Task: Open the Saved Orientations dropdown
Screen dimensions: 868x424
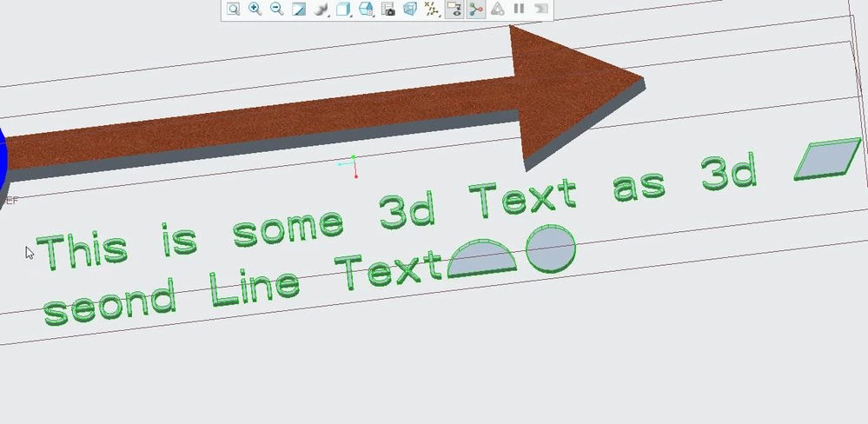Action: [x=365, y=9]
